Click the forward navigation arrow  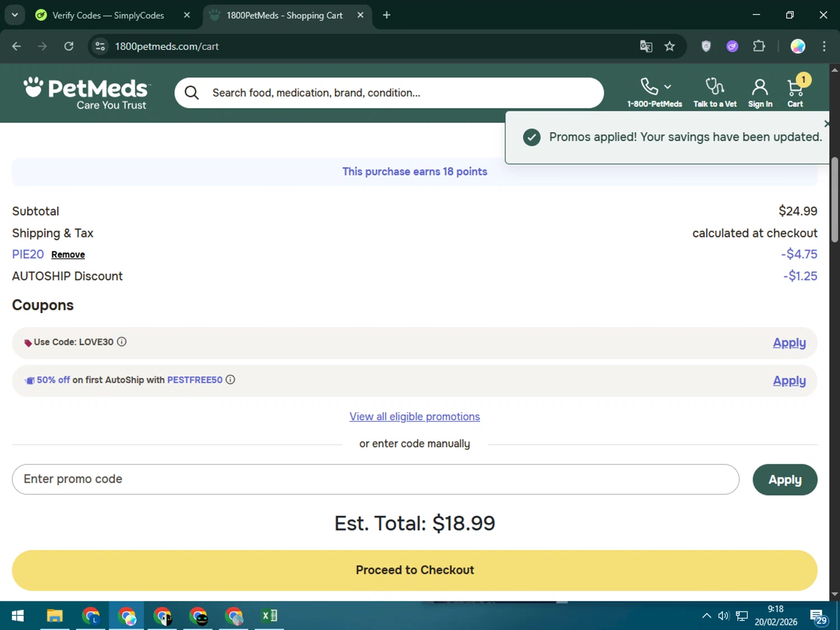[43, 46]
